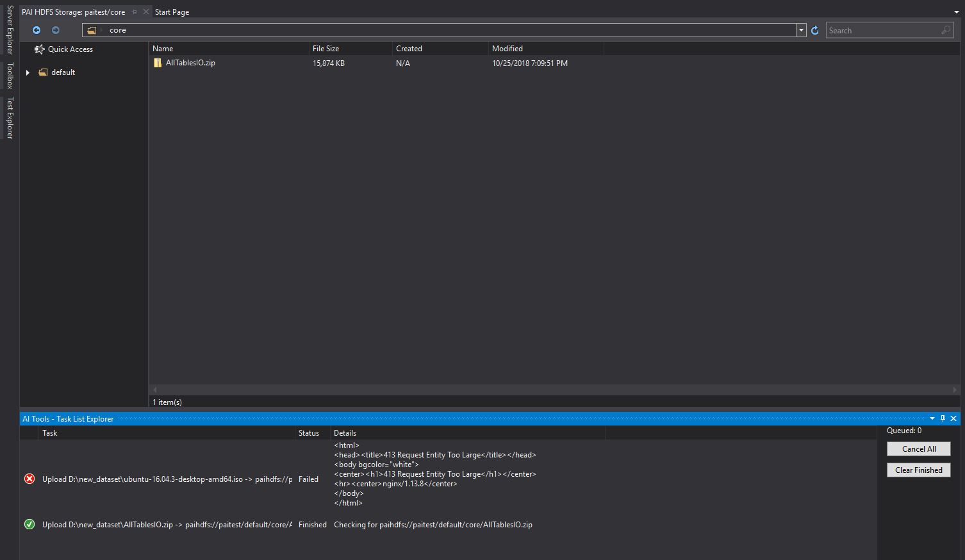
Task: Sort files by the Name column
Action: click(229, 49)
